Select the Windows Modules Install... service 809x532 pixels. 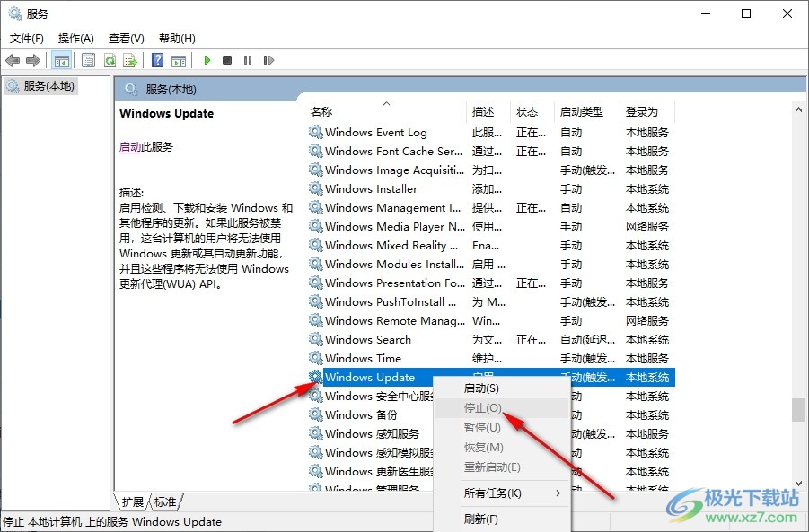pos(395,265)
